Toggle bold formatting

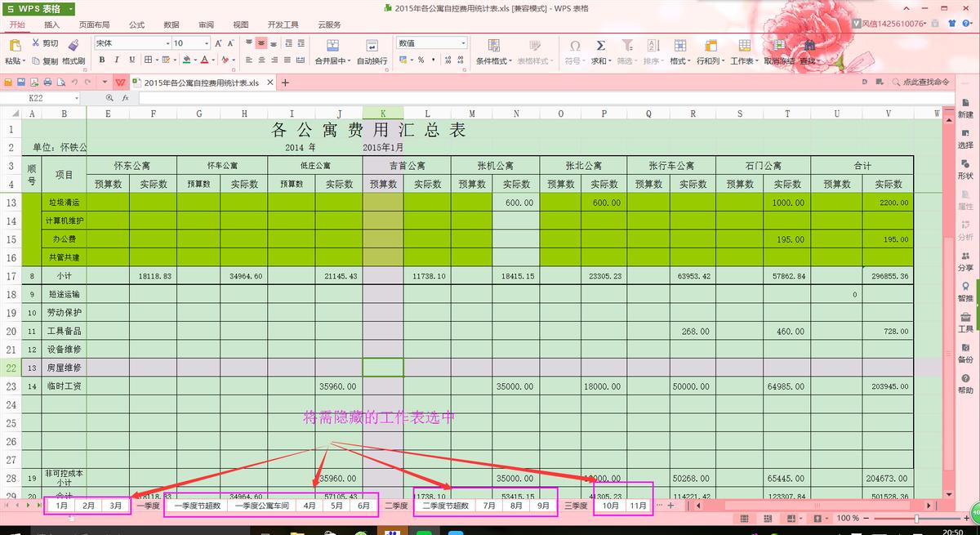(102, 60)
